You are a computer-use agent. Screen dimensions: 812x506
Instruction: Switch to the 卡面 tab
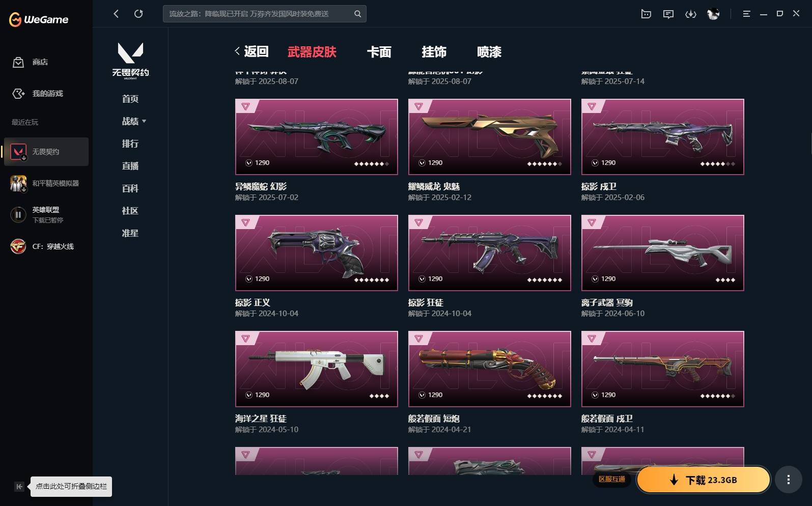(x=379, y=52)
